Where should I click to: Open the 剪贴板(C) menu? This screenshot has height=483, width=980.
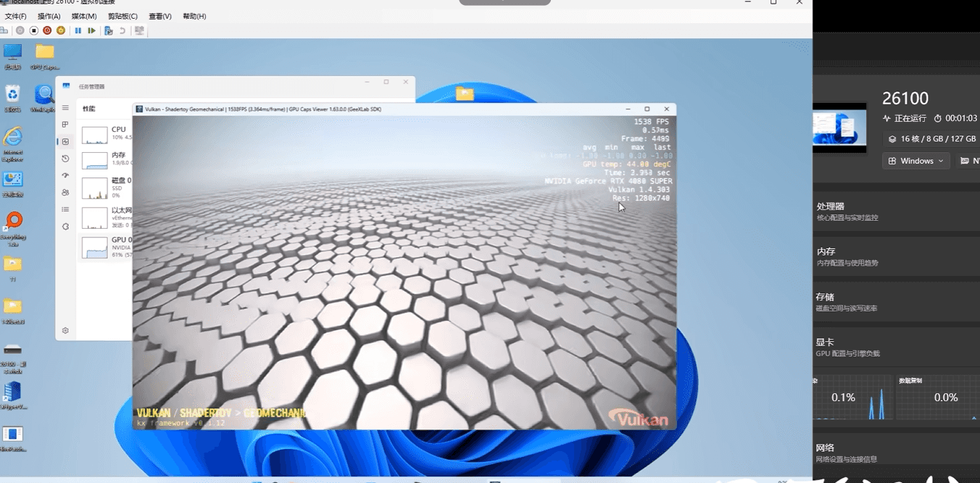point(122,16)
